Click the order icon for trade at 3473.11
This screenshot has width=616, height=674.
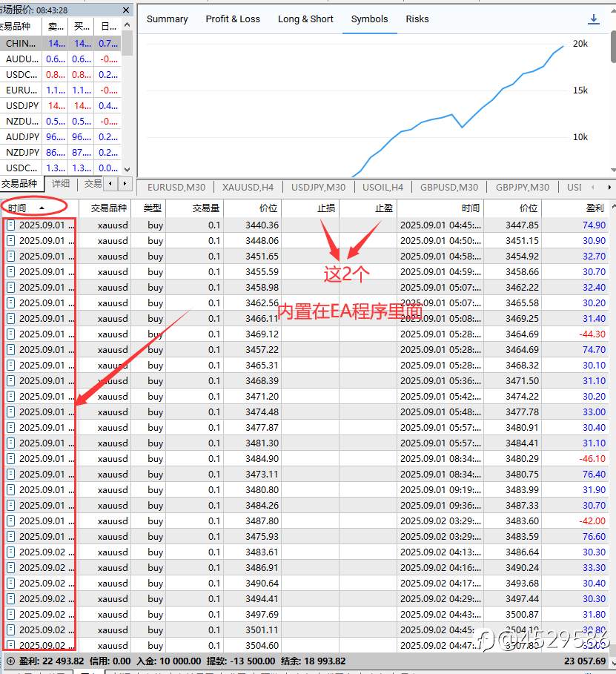tap(11, 474)
